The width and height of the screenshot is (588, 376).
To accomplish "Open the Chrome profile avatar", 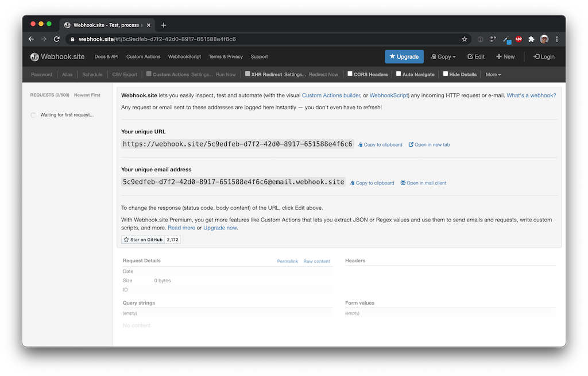I will click(544, 39).
